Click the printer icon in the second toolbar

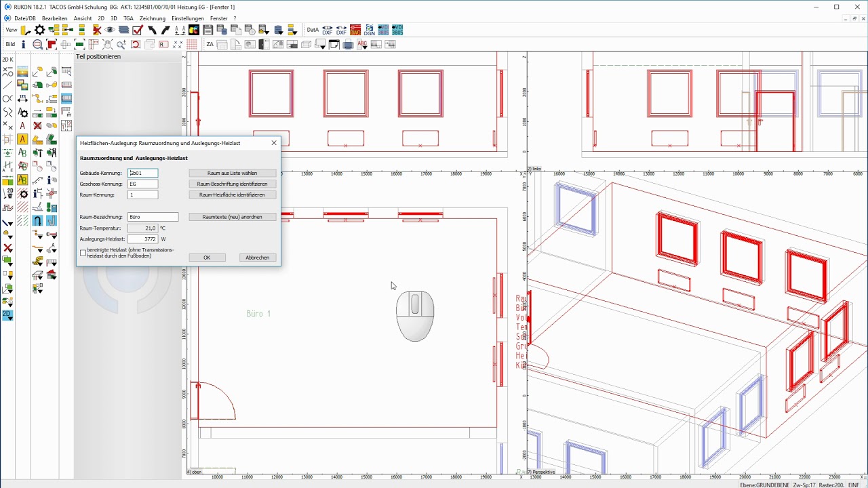tap(348, 45)
